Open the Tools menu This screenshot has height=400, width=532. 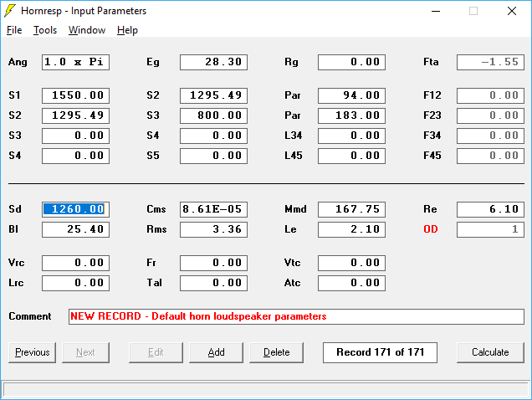tap(45, 30)
